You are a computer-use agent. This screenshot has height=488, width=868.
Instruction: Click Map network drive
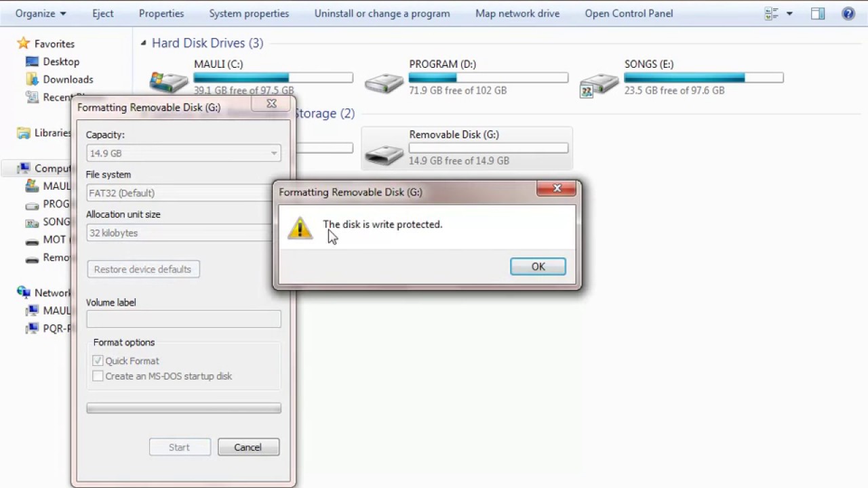click(x=517, y=14)
